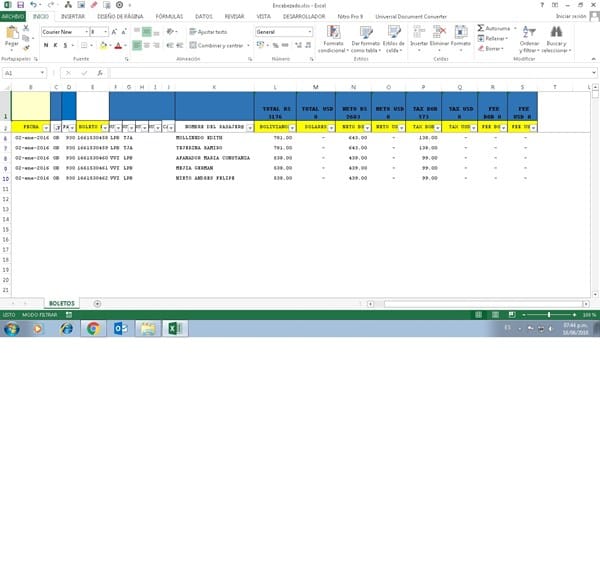Increase the font size

(x=114, y=32)
